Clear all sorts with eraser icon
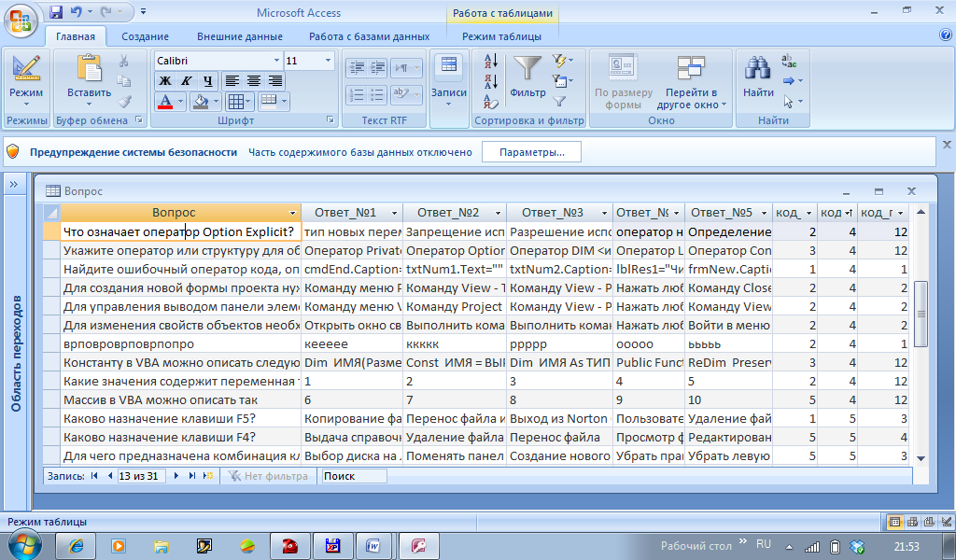This screenshot has width=956, height=560. point(491,102)
